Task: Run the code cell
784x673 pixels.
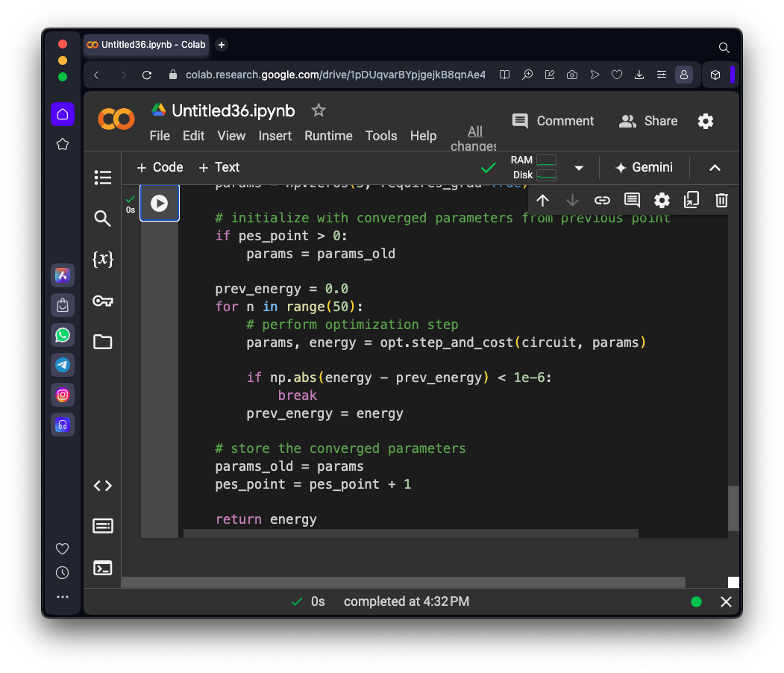Action: point(159,203)
